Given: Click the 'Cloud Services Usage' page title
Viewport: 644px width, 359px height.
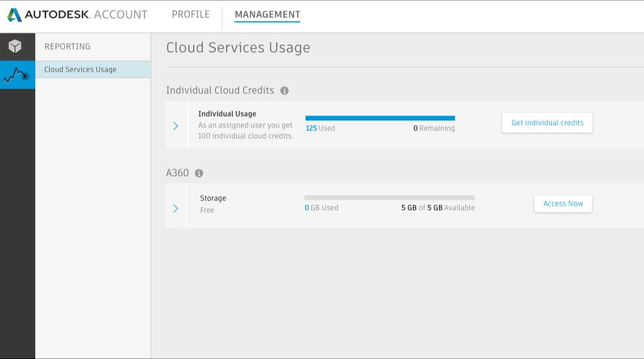Looking at the screenshot, I should 238,48.
